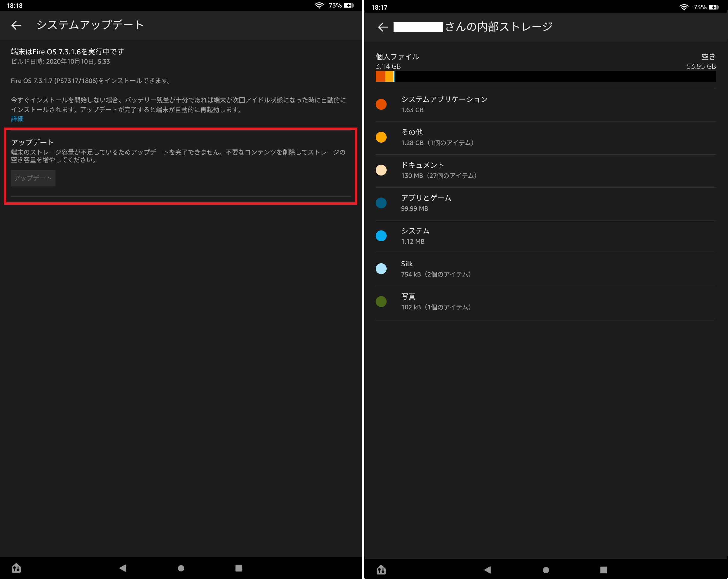The image size is (728, 579).
Task: Tap home icon in left screen nav bar
Action: click(16, 568)
